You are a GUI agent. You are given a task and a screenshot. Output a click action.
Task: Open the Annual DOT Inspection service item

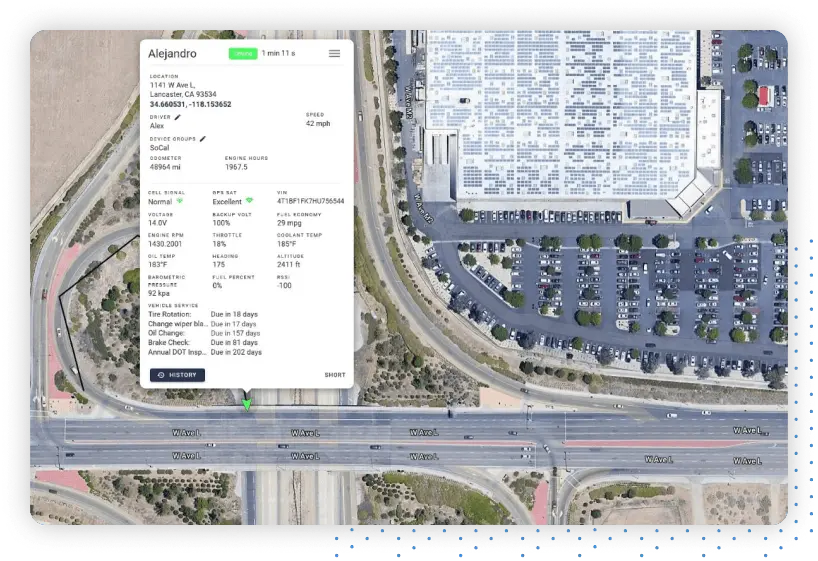(x=178, y=352)
